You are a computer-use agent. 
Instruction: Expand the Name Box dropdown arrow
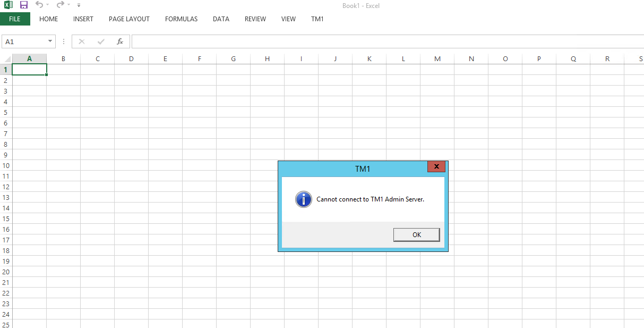50,41
